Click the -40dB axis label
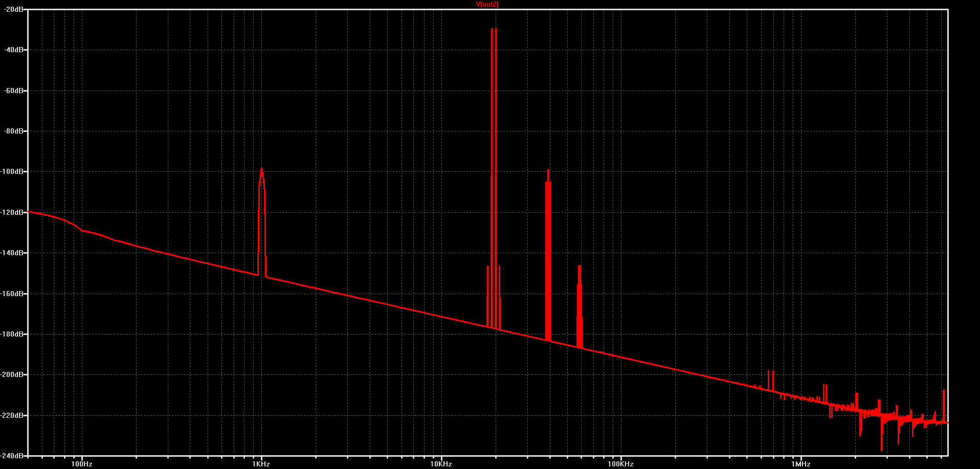Viewport: 980px width, 469px height. tap(13, 50)
